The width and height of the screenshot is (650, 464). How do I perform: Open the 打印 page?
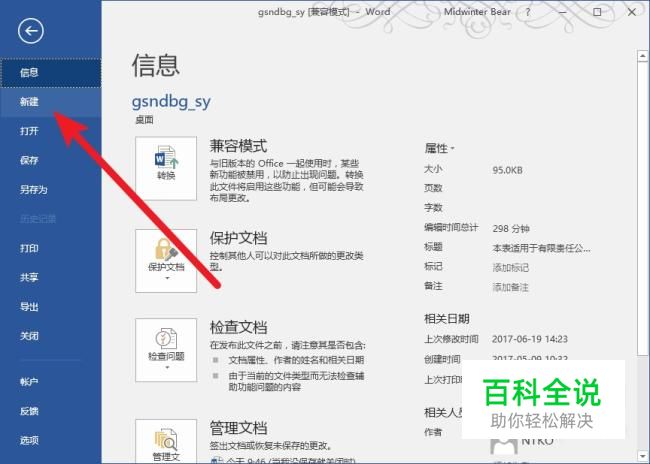click(51, 248)
